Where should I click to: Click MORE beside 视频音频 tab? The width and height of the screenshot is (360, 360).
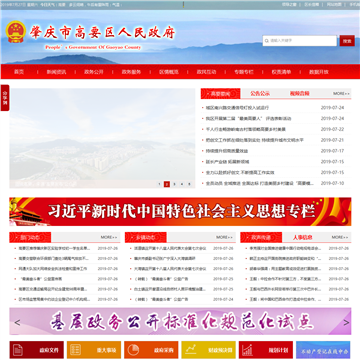click(x=341, y=94)
